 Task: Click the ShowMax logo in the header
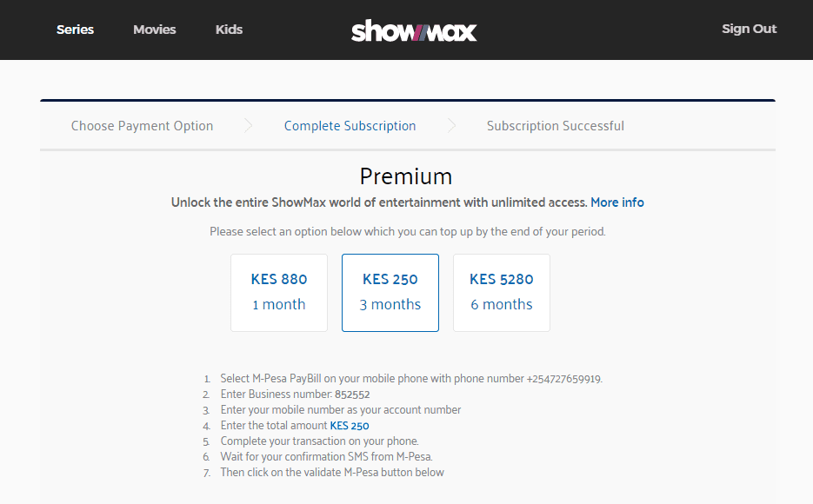click(414, 30)
